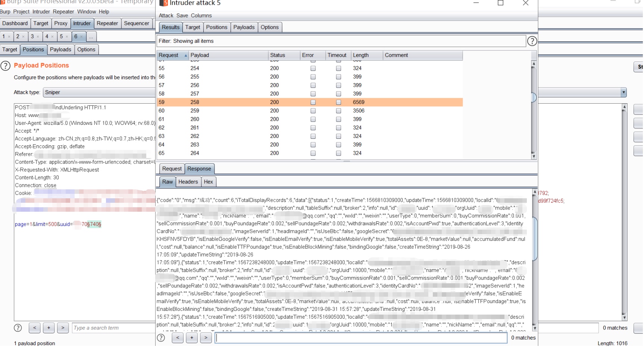Close Intruder tab 6
Image resolution: width=644 pixels, height=350 pixels.
point(81,37)
